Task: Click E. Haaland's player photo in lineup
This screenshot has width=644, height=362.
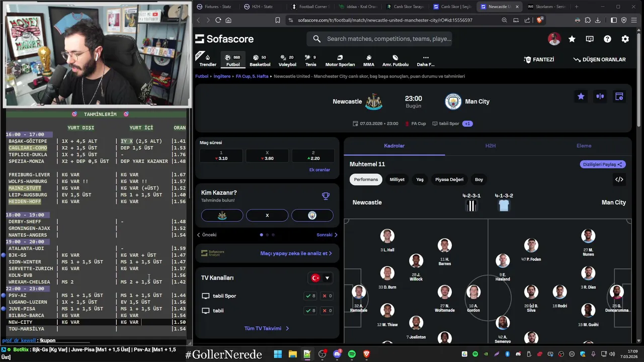Action: coord(503,260)
